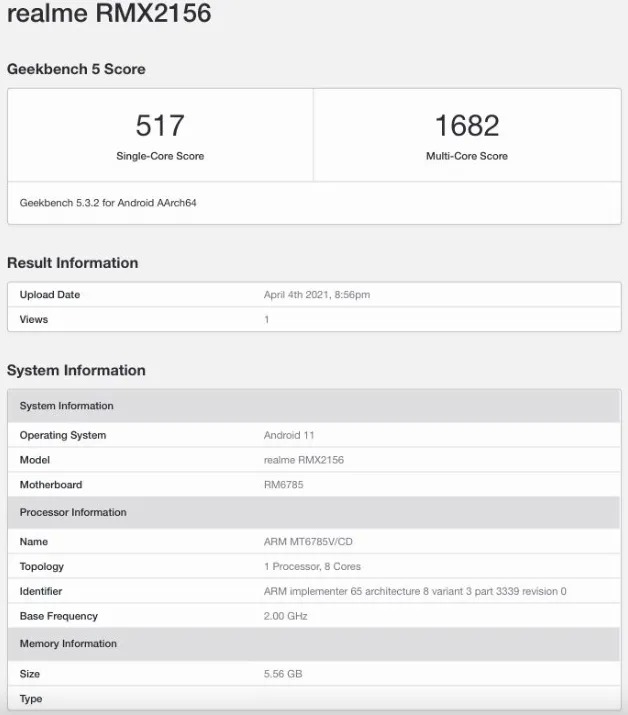Image resolution: width=628 pixels, height=715 pixels.
Task: Click the Name row label
Action: click(34, 541)
